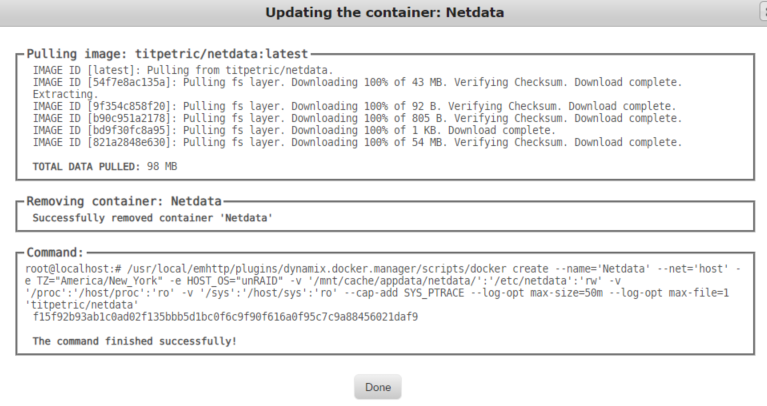The width and height of the screenshot is (767, 406).
Task: Click the dialog title 'Updating the container: Netdata'
Action: [384, 12]
